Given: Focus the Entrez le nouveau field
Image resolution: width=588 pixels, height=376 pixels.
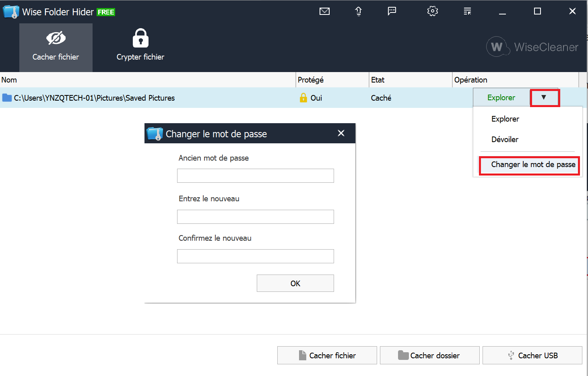Looking at the screenshot, I should click(256, 217).
